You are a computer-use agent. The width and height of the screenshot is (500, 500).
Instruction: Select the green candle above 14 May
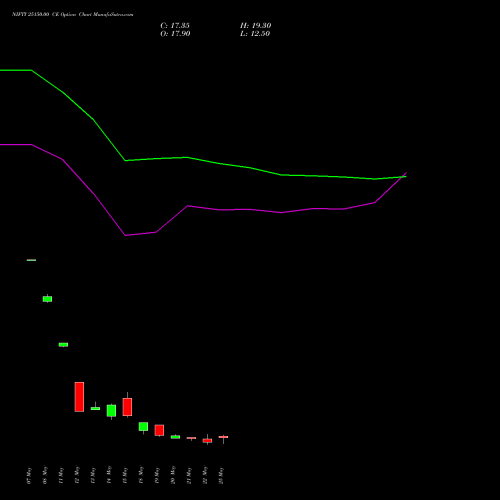[111, 411]
